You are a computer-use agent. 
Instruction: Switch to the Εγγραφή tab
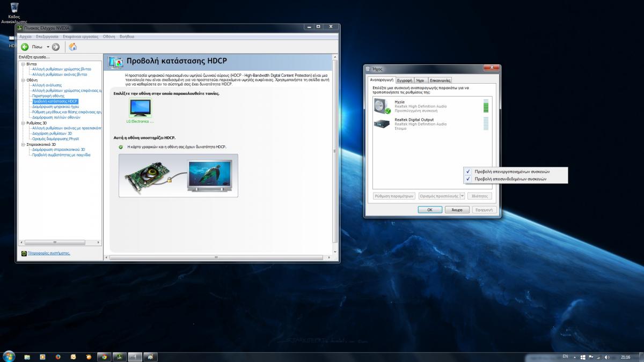point(404,80)
